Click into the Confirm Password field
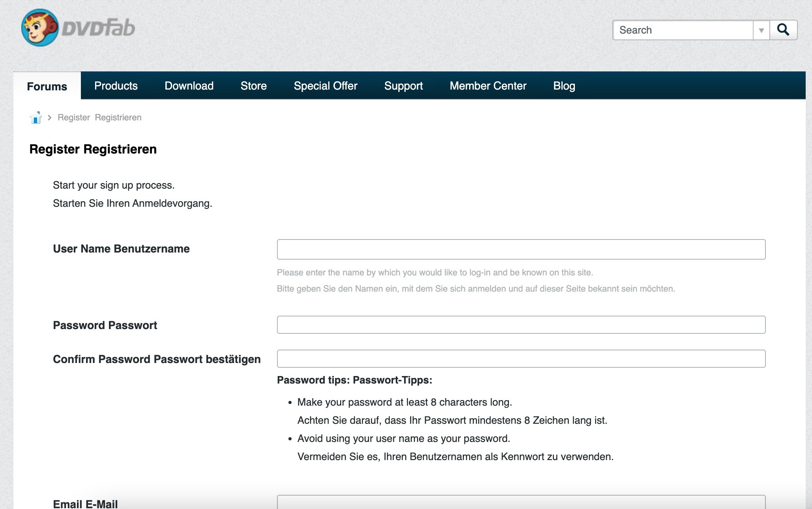Image resolution: width=812 pixels, height=509 pixels. (521, 359)
